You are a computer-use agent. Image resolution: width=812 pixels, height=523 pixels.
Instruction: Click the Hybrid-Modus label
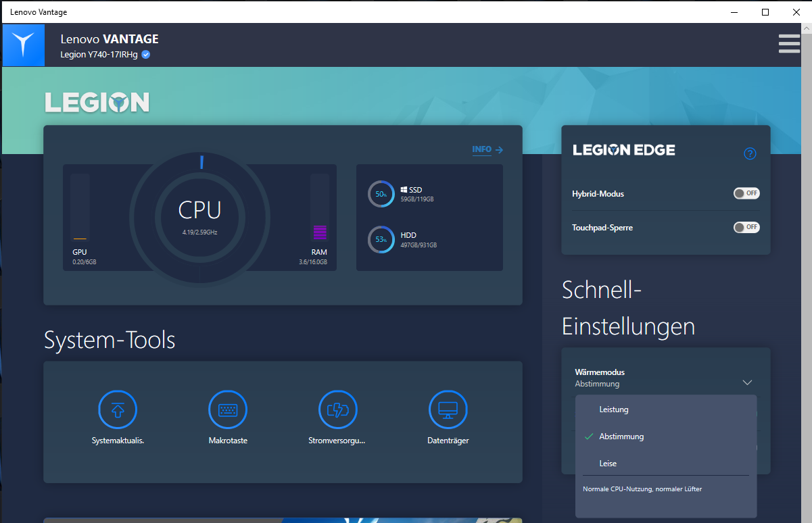click(598, 194)
